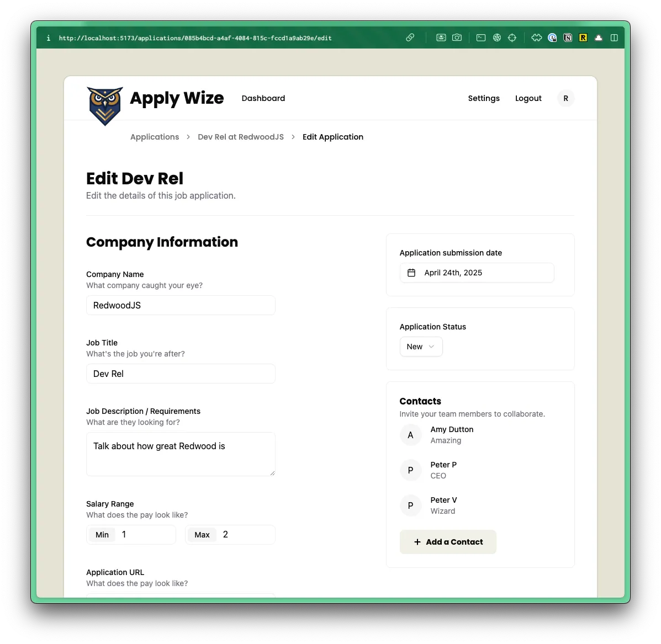
Task: Open the extensions puzzle icon
Action: click(x=536, y=38)
